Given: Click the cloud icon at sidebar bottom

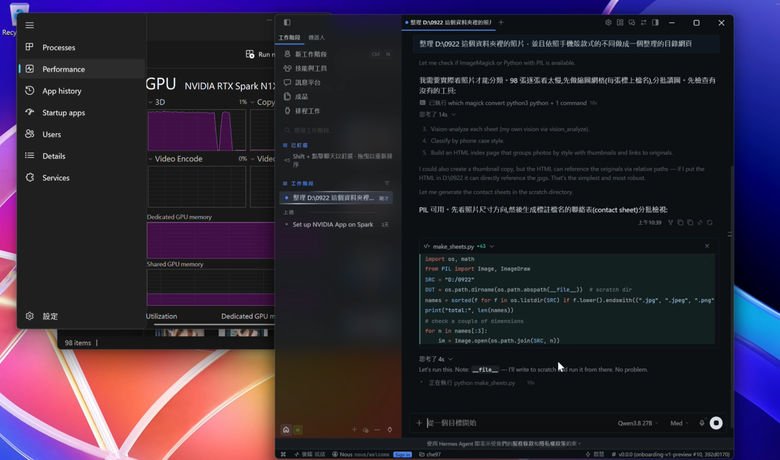Looking at the screenshot, I should coord(366,430).
